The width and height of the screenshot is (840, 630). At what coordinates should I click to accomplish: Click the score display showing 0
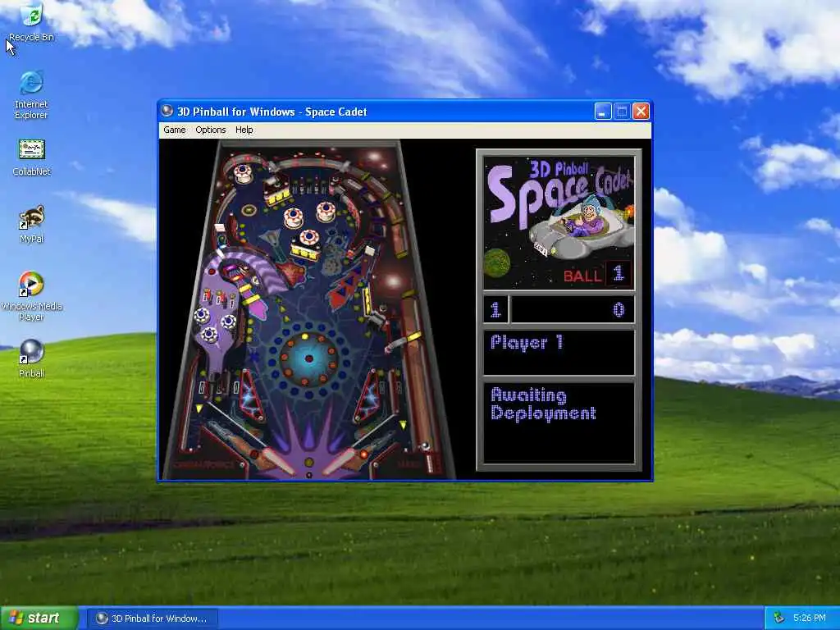(573, 309)
